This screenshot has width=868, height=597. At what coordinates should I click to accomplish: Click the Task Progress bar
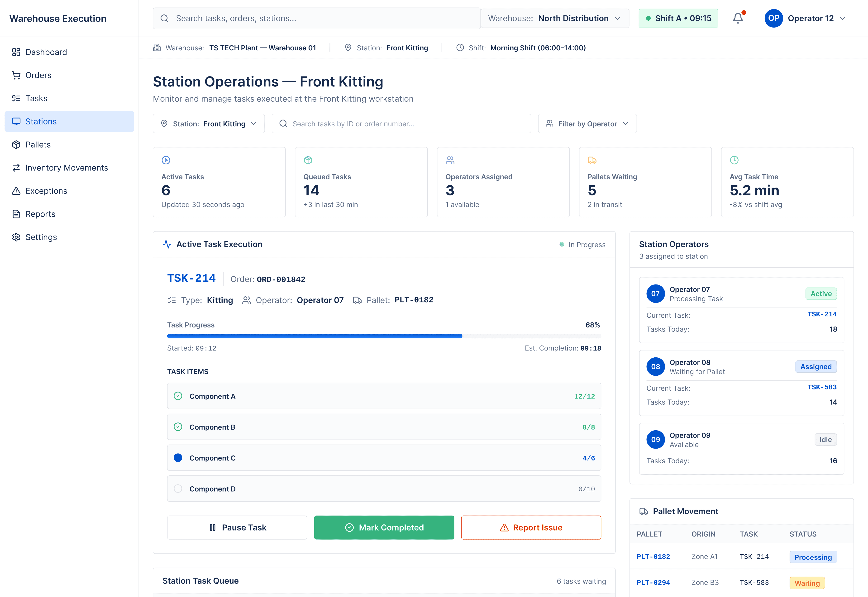pyautogui.click(x=384, y=336)
